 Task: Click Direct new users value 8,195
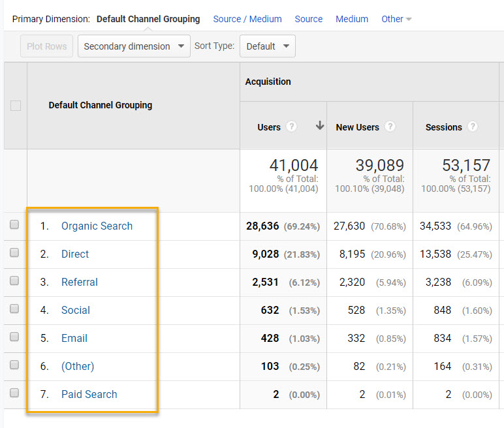[352, 254]
